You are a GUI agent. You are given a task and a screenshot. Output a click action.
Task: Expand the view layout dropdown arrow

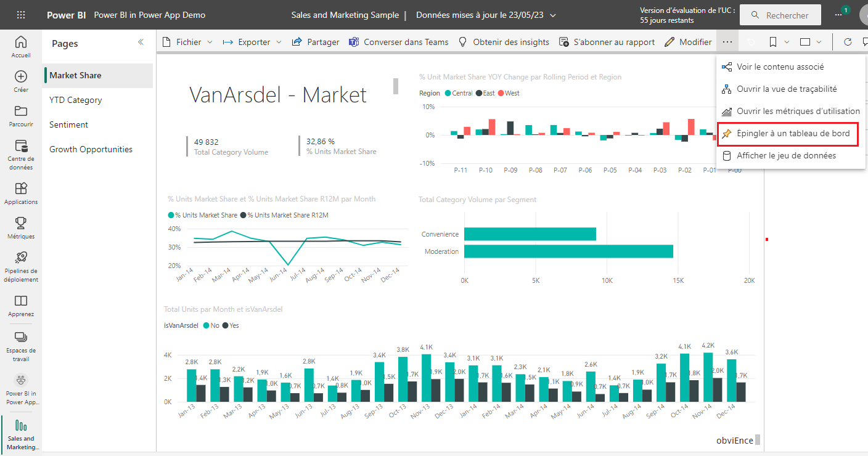coord(819,42)
